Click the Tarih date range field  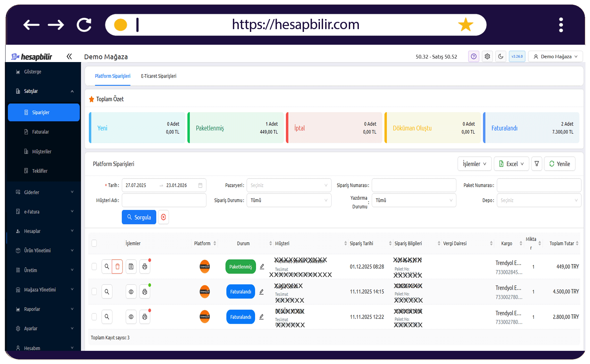point(164,185)
